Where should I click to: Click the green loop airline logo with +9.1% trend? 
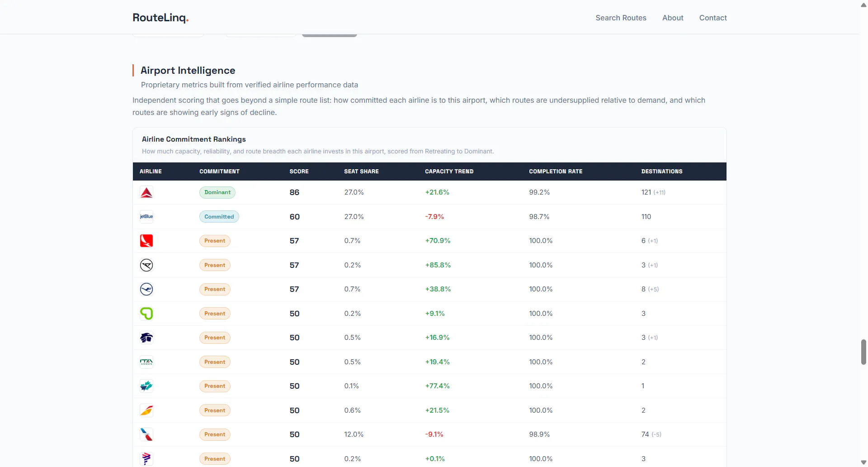click(146, 314)
